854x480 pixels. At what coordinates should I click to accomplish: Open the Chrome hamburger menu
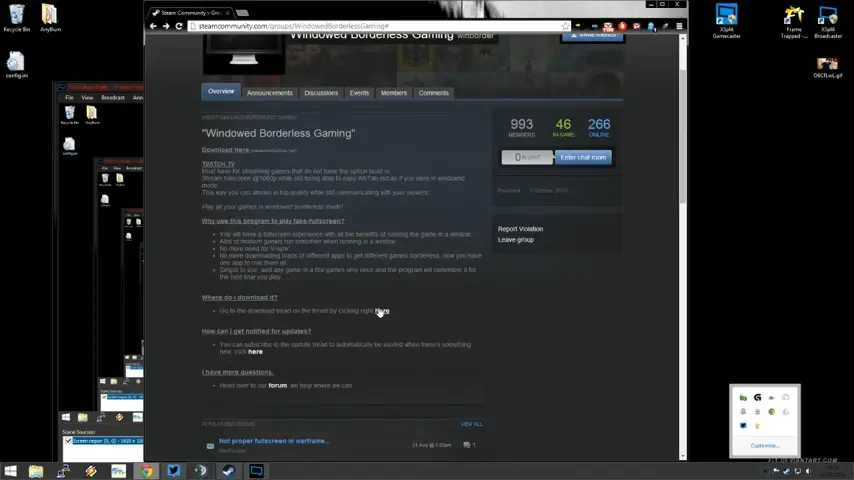(679, 26)
